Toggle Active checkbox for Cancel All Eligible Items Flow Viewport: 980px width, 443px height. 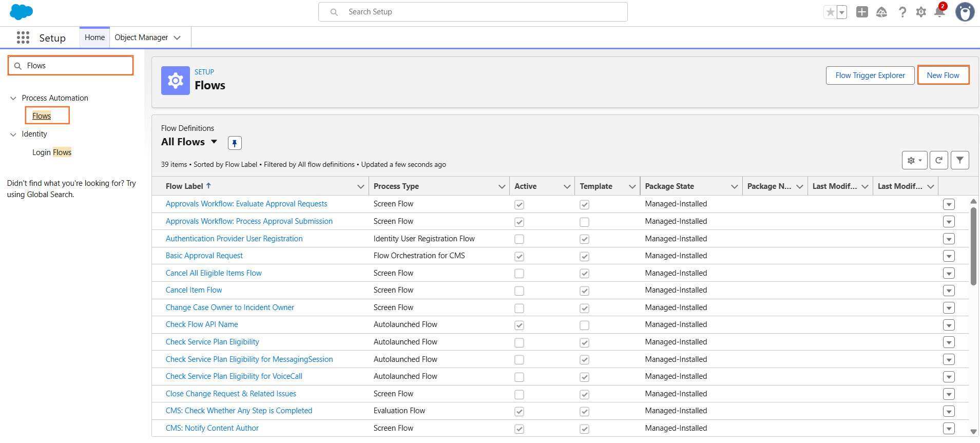tap(519, 274)
